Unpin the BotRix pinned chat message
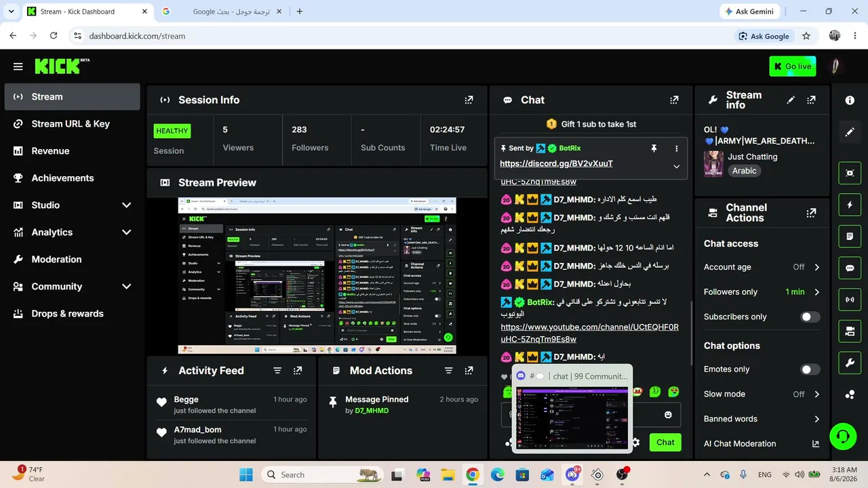Viewport: 868px width, 488px height. tap(654, 148)
